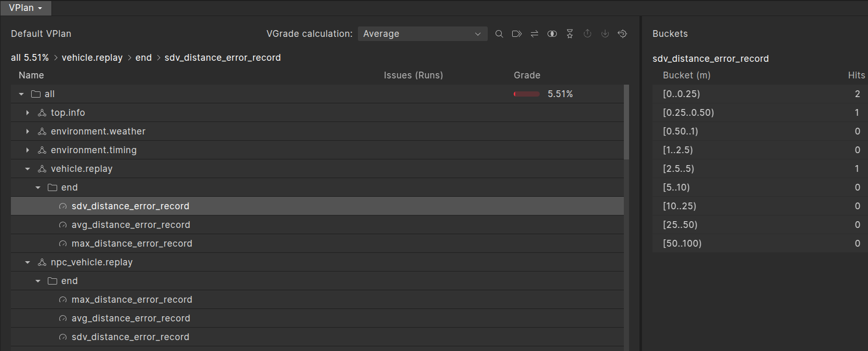868x351 pixels.
Task: Click the magnifier search icon in VPlan toolbar
Action: 499,34
